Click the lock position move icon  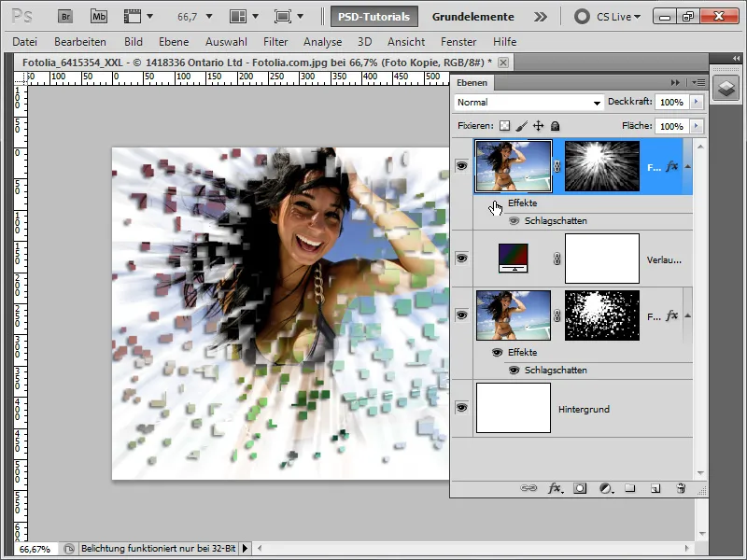(539, 126)
